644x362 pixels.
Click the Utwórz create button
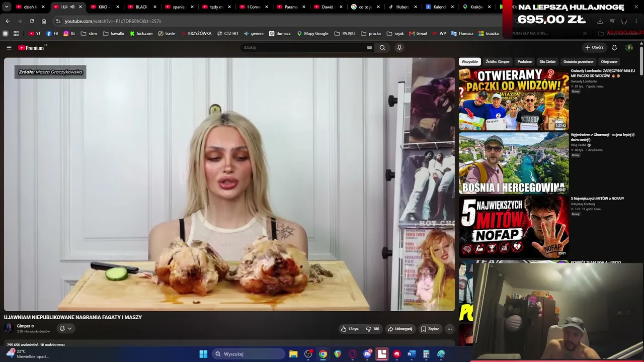[x=594, y=48]
